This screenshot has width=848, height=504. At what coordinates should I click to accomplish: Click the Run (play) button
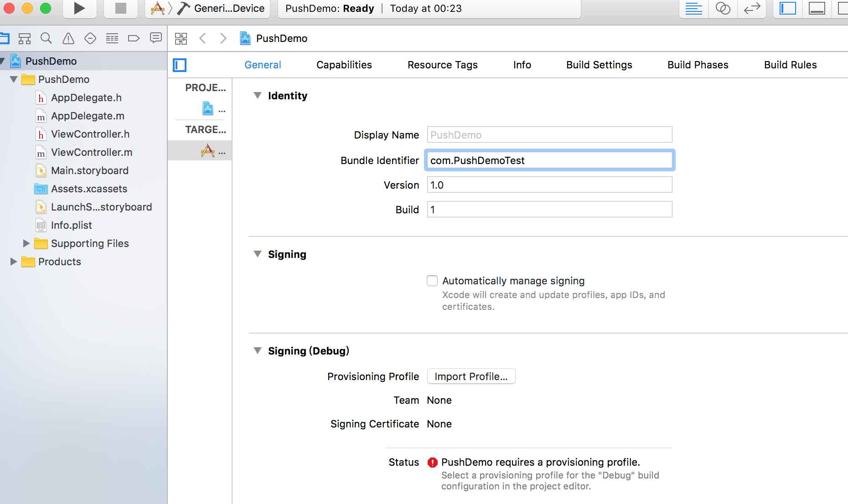[x=79, y=8]
